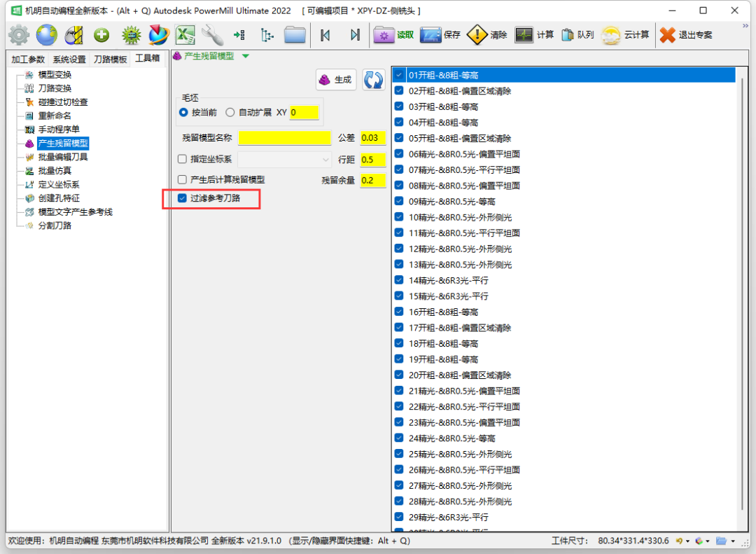Open the 产生残留模型 green dropdown arrow

245,56
